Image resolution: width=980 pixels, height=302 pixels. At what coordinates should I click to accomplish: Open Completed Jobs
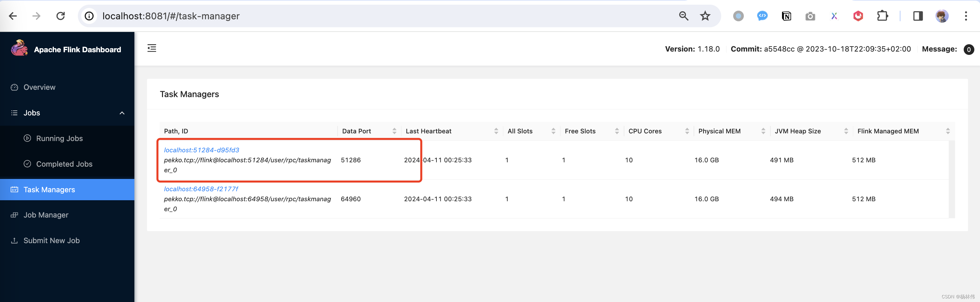(x=67, y=164)
